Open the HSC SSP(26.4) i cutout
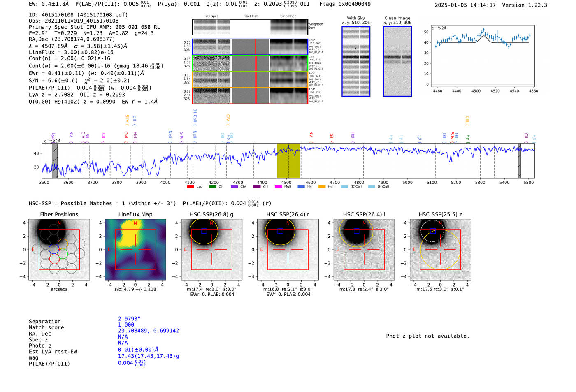The image size is (576, 392). click(x=364, y=250)
